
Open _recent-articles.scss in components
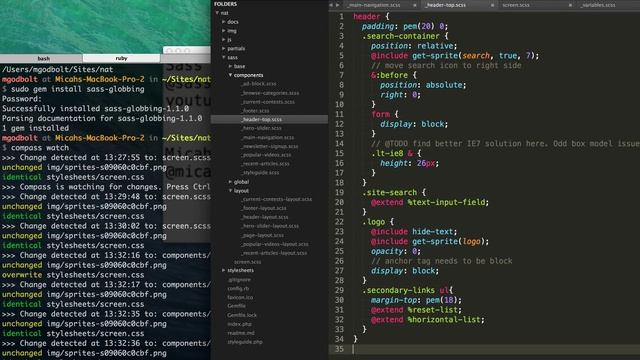[265, 164]
